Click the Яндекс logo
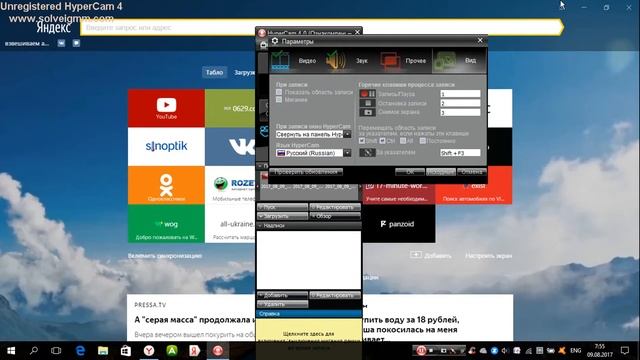 click(53, 28)
